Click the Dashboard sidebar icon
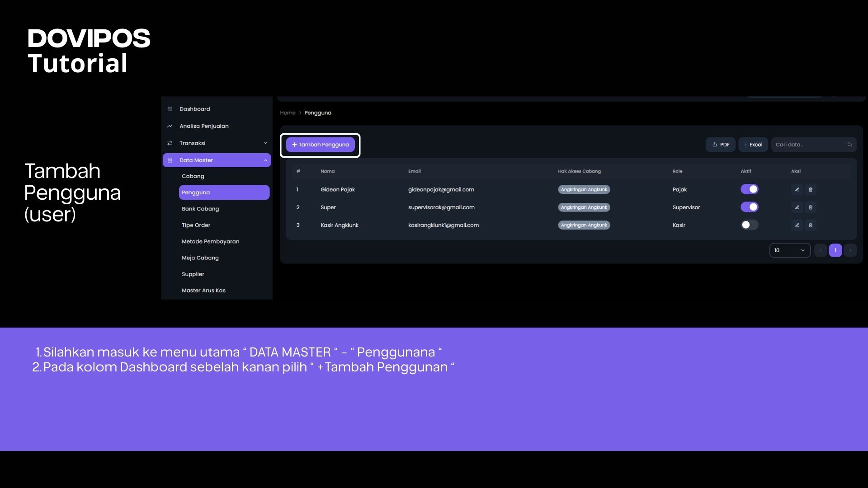 pos(170,109)
